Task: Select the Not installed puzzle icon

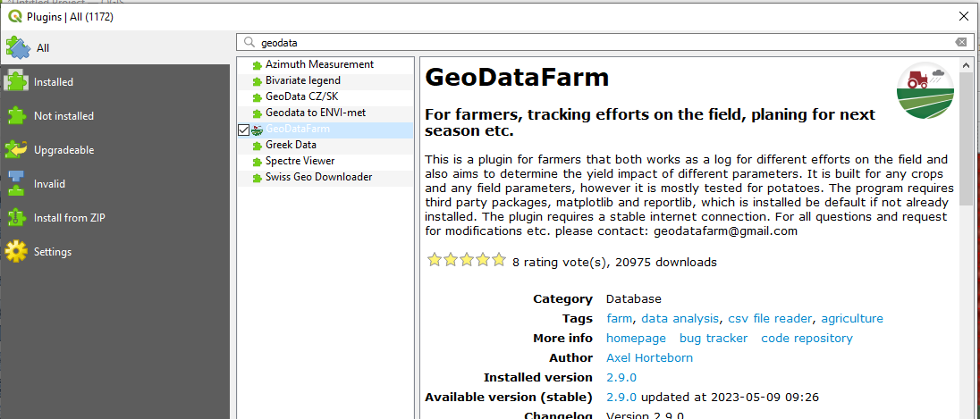Action: (17, 116)
